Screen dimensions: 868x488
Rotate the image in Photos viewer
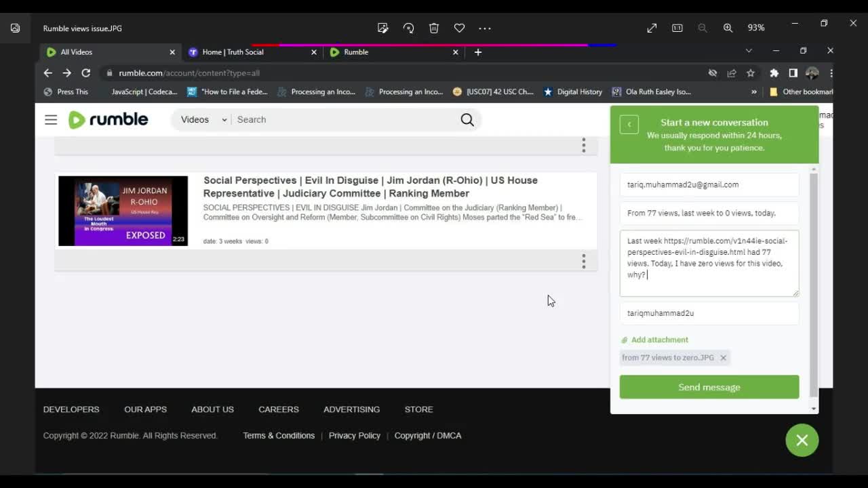click(x=408, y=28)
